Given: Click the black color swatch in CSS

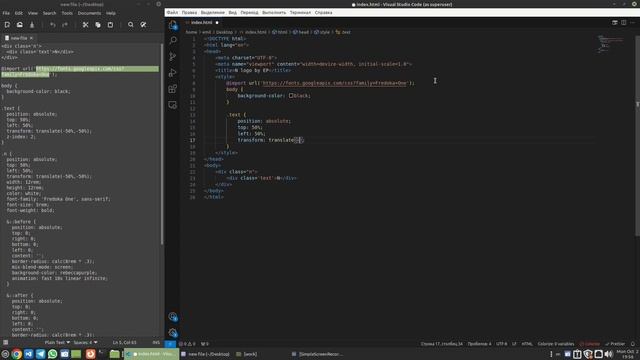Looking at the screenshot, I should (x=291, y=96).
